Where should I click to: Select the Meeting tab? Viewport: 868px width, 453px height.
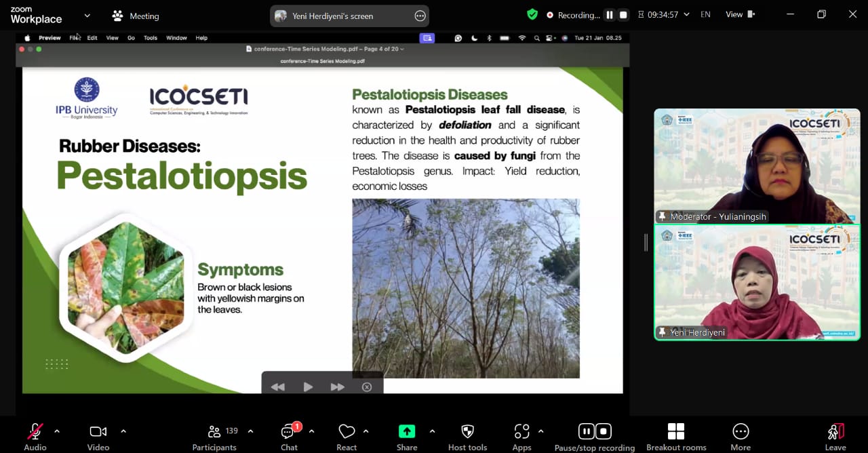coord(136,16)
